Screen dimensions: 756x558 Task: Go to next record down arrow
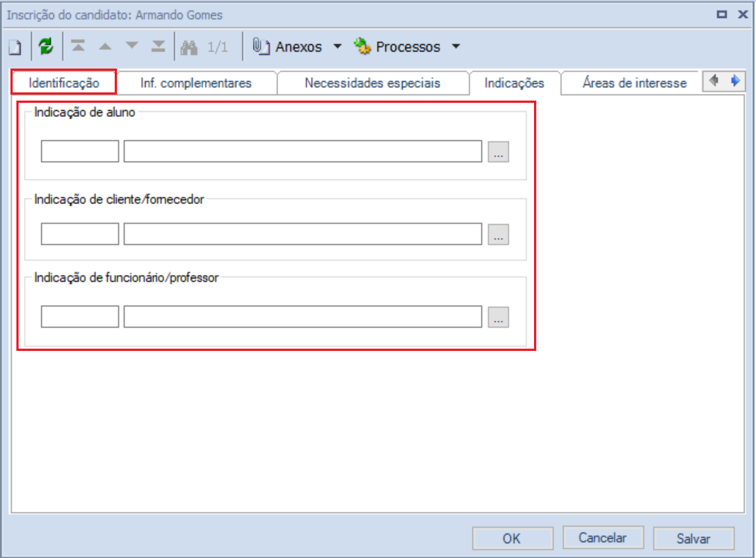[132, 46]
